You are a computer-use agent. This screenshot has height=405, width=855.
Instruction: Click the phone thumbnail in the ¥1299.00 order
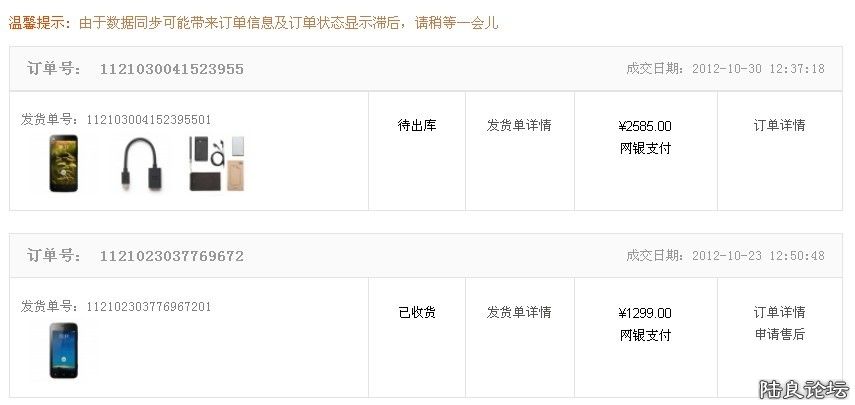(x=62, y=350)
